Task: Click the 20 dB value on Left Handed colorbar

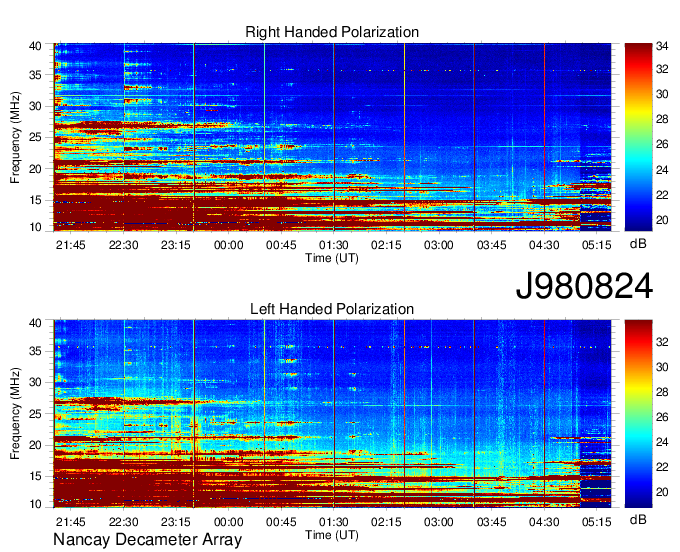Action: (x=662, y=492)
